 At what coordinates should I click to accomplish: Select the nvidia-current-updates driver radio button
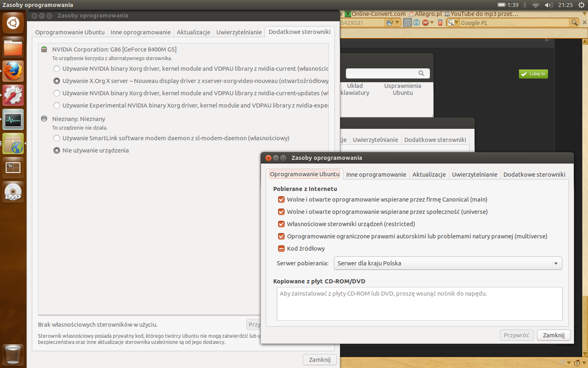click(57, 93)
